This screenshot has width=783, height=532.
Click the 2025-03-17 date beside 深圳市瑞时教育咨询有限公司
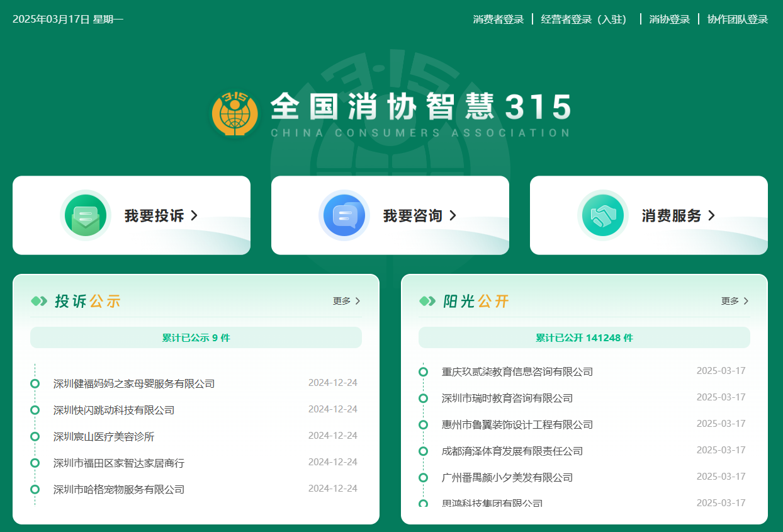721,397
